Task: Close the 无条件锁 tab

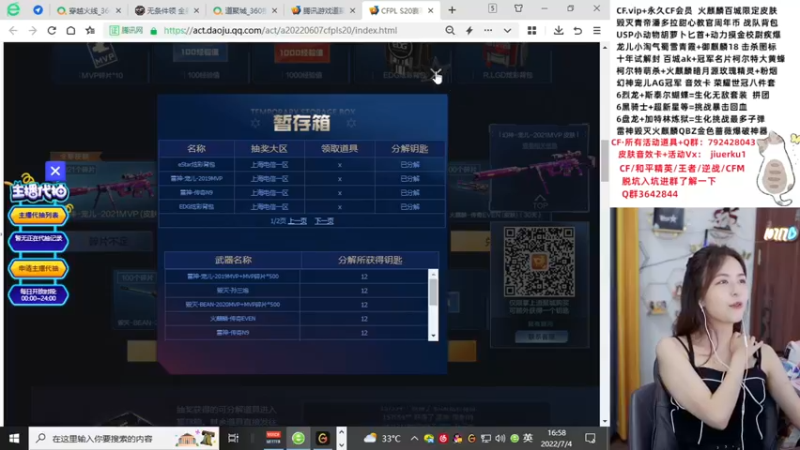Action: pyautogui.click(x=196, y=10)
